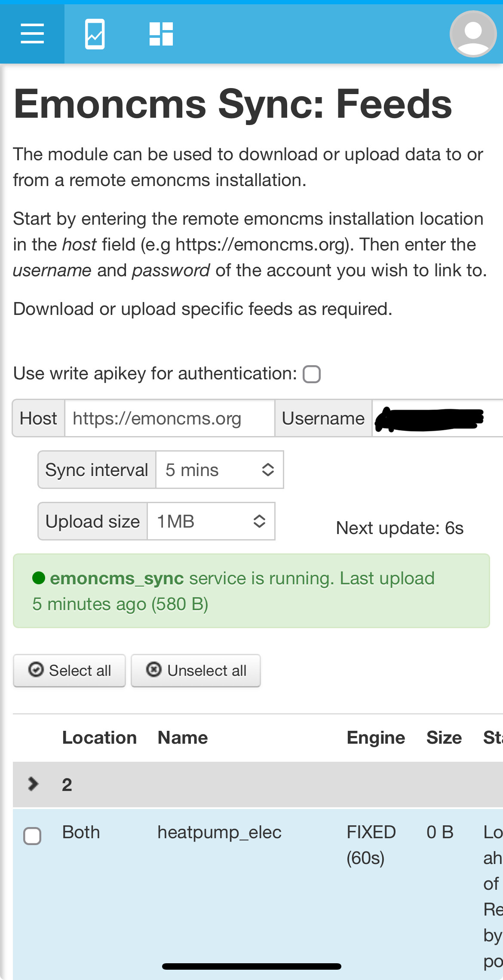This screenshot has width=503, height=980.
Task: Click the Location column header
Action: [99, 738]
